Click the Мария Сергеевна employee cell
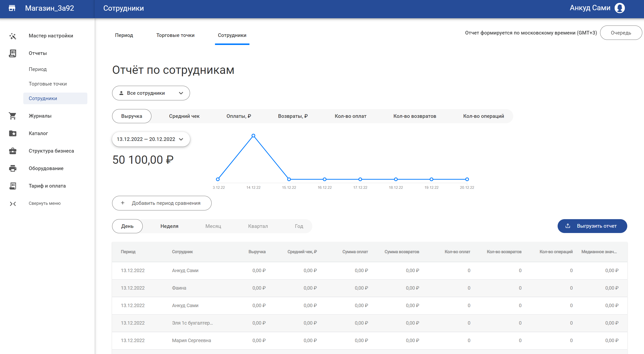 (191, 341)
